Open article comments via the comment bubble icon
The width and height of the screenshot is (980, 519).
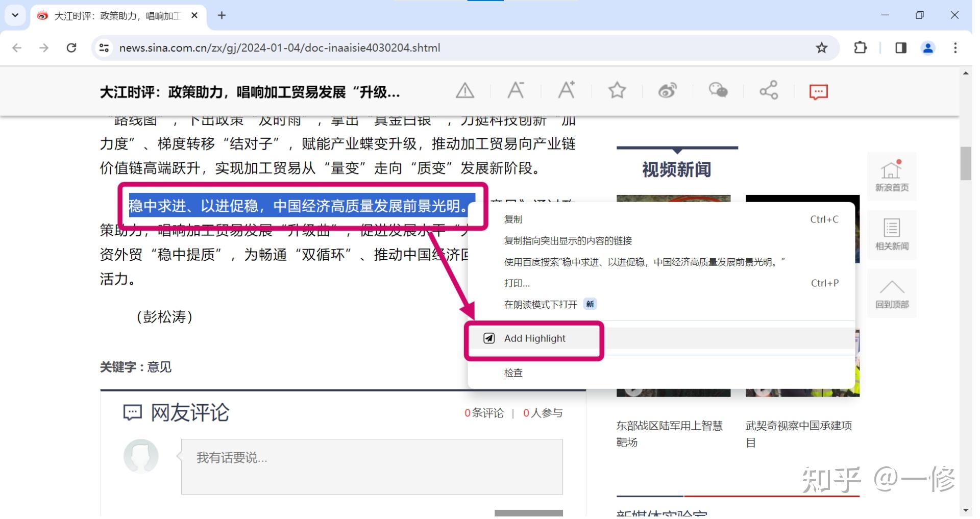point(818,91)
